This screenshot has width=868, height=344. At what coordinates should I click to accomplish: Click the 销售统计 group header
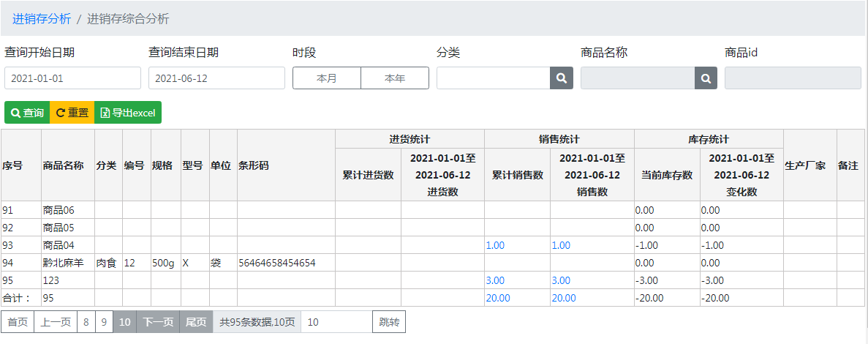559,139
